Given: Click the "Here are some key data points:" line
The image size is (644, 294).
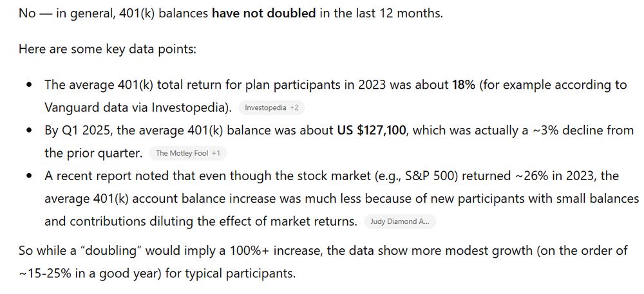Looking at the screenshot, I should (108, 50).
